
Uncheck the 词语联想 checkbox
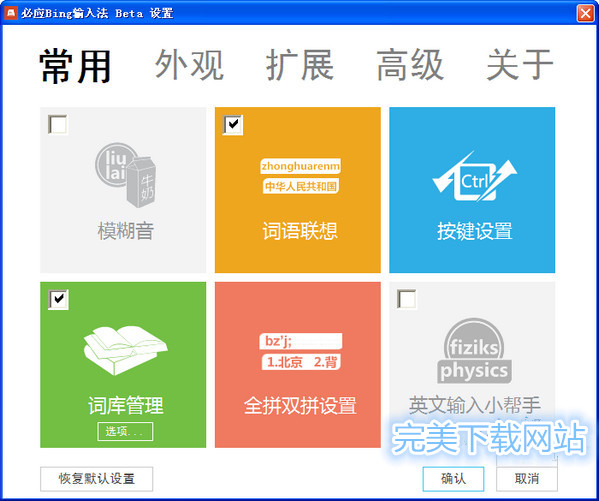tap(233, 125)
